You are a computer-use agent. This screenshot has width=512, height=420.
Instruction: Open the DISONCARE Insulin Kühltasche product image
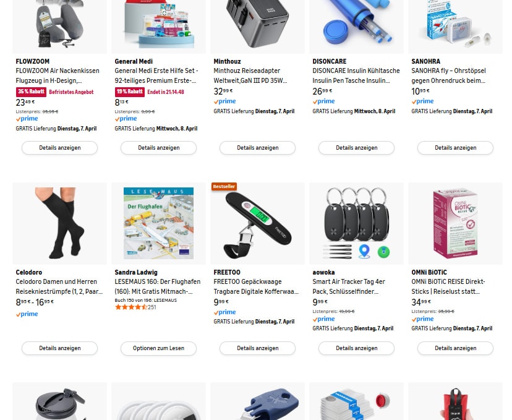click(x=356, y=26)
